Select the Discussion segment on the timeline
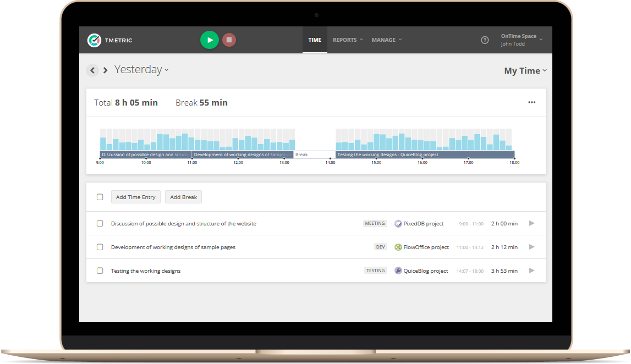The width and height of the screenshot is (631, 364). tap(146, 155)
